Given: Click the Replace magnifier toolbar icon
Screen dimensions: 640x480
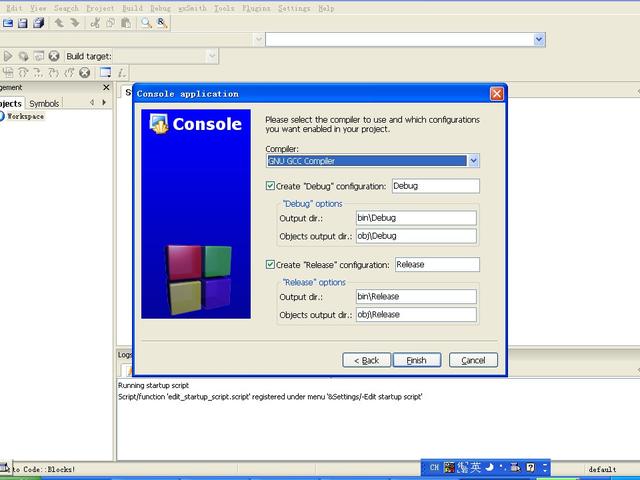Looking at the screenshot, I should [162, 23].
